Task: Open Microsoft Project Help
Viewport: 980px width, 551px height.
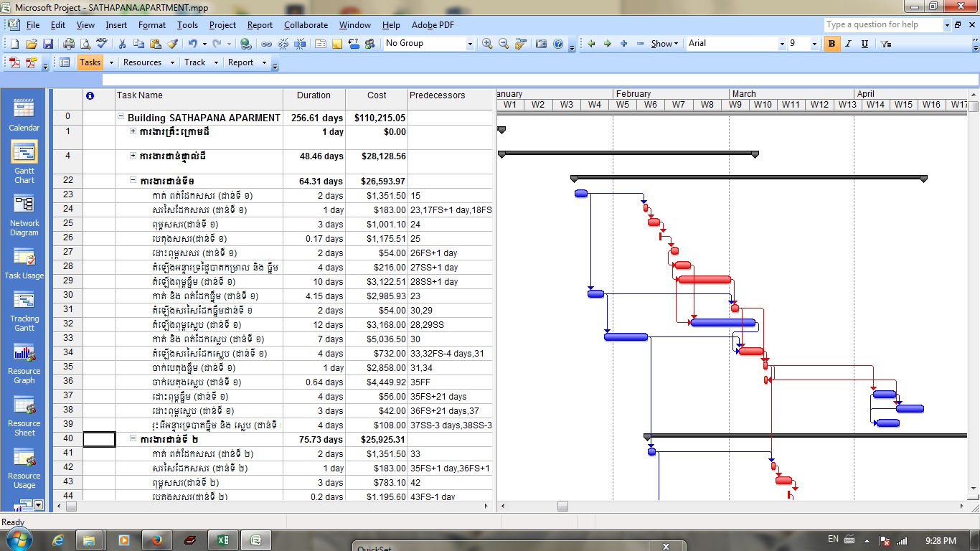Action: (x=558, y=44)
